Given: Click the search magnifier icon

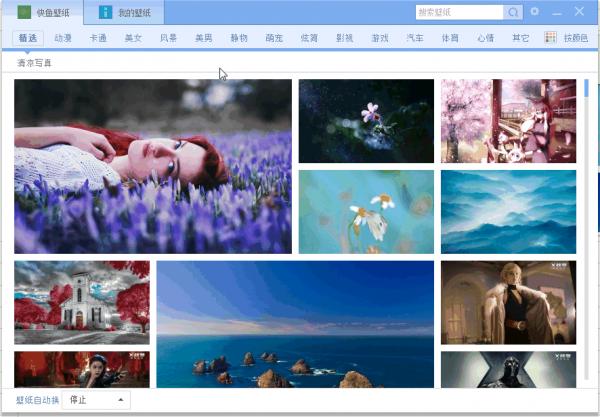Looking at the screenshot, I should coord(513,12).
